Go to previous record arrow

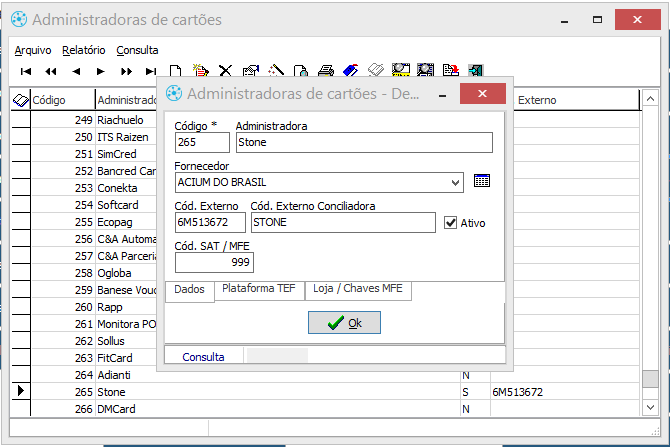tap(76, 71)
